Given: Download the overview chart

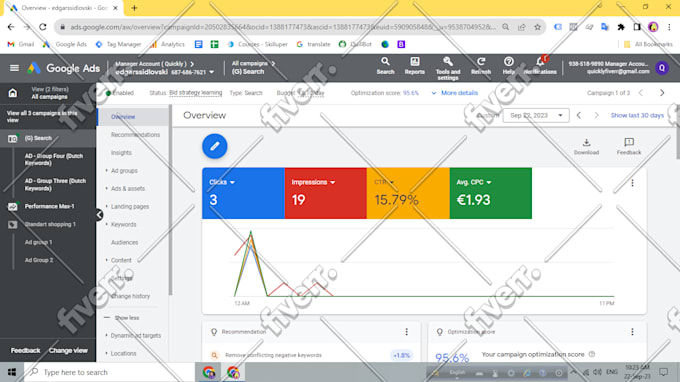Looking at the screenshot, I should coord(586,147).
